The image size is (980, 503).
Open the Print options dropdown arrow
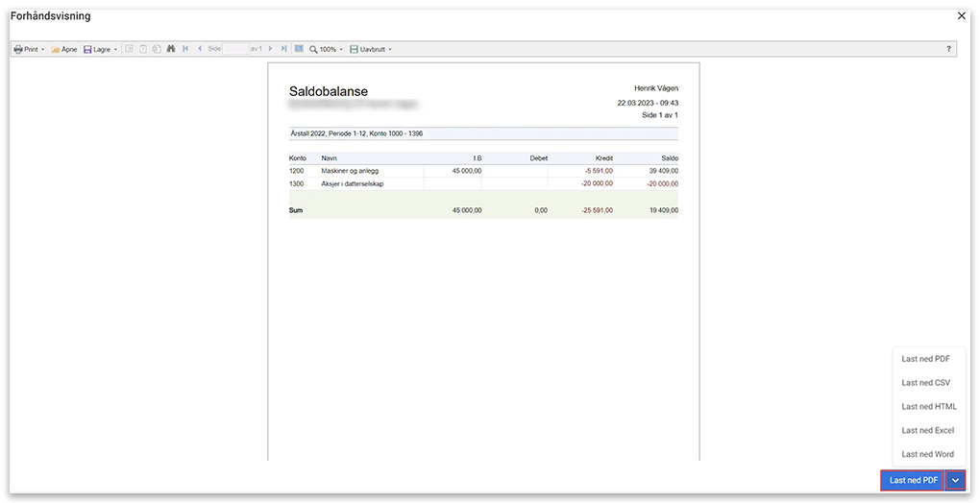tap(43, 49)
